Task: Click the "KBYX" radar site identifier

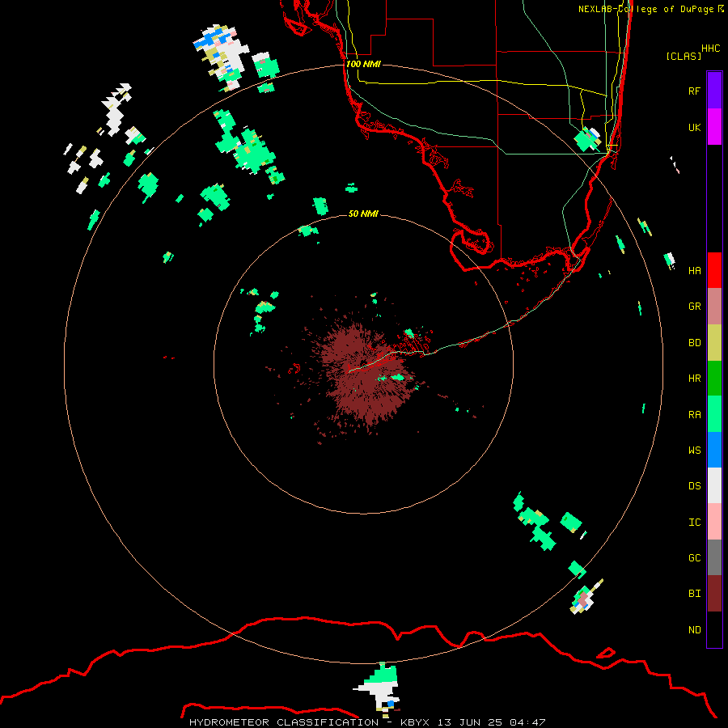Action: click(x=415, y=722)
